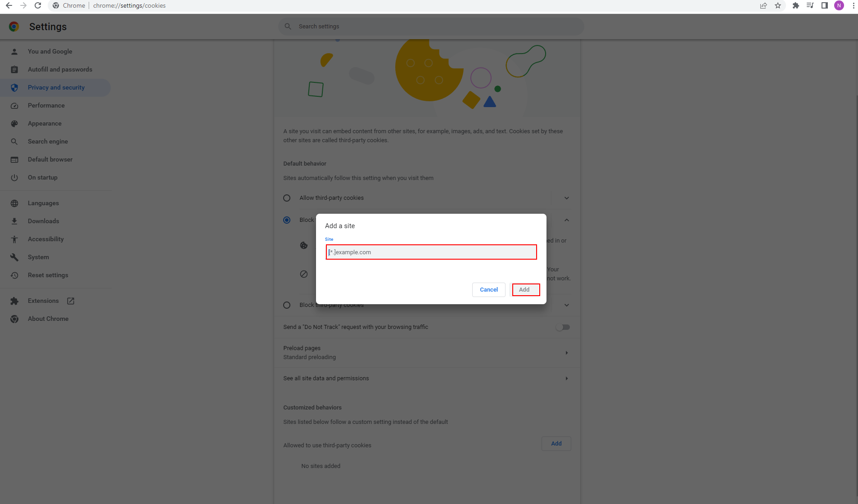
Task: Open the Extensions puzzle icon in toolbar
Action: pos(795,5)
